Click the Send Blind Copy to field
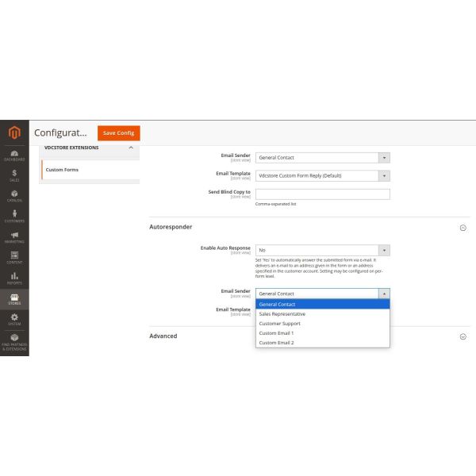 [322, 194]
